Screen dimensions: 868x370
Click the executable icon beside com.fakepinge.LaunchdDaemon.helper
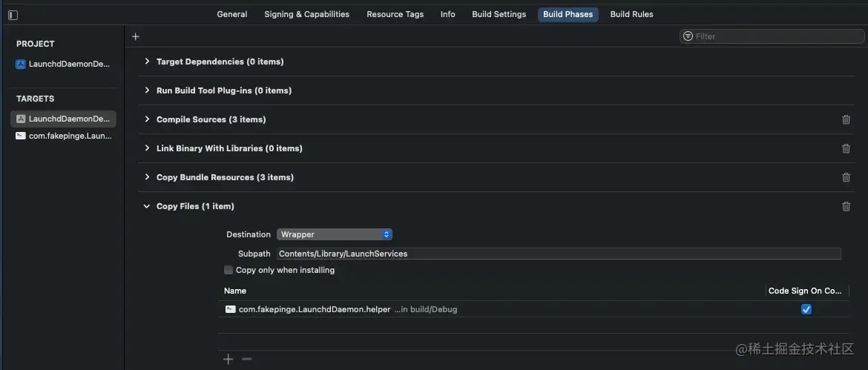coord(230,309)
